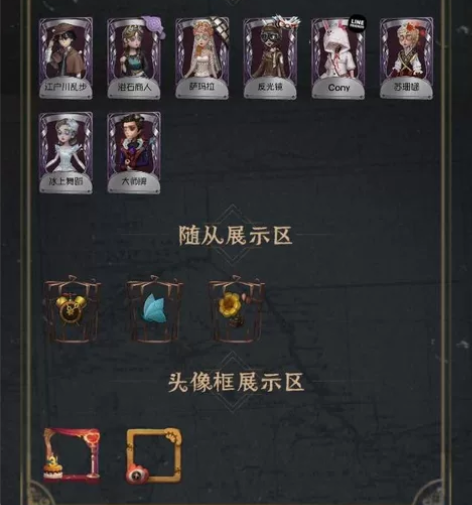Image resolution: width=472 pixels, height=505 pixels.
Task: Click the Cony name plate label
Action: 338,88
